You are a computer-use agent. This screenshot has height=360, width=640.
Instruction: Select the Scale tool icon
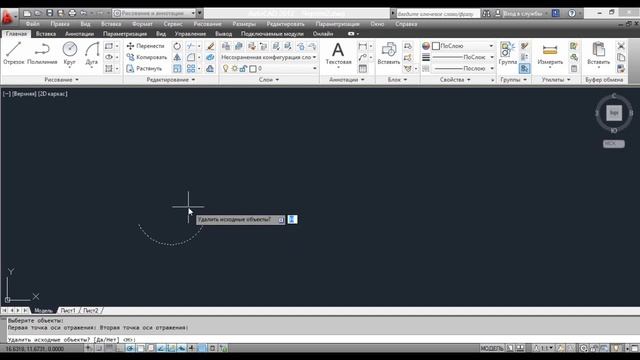pos(177,69)
